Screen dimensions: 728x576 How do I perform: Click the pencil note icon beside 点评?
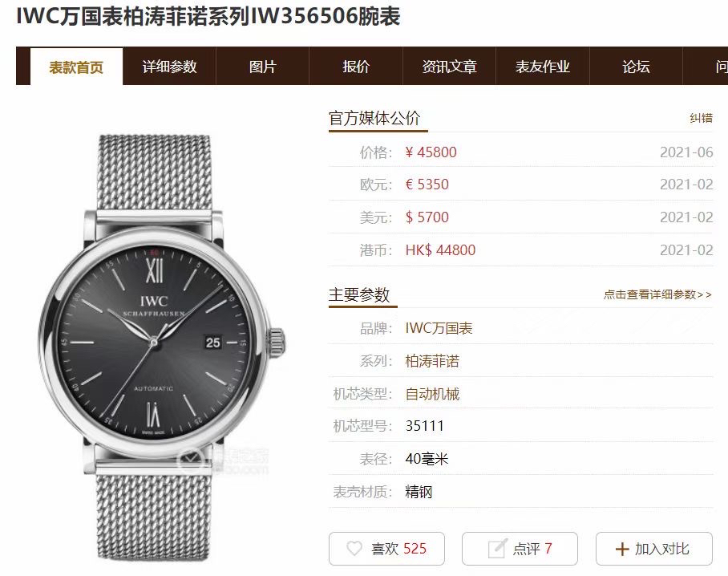(496, 549)
